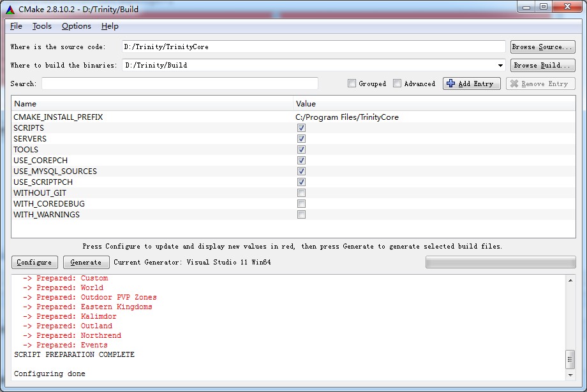The height and width of the screenshot is (392, 587).
Task: Click the output log scroll up arrow
Action: [570, 280]
